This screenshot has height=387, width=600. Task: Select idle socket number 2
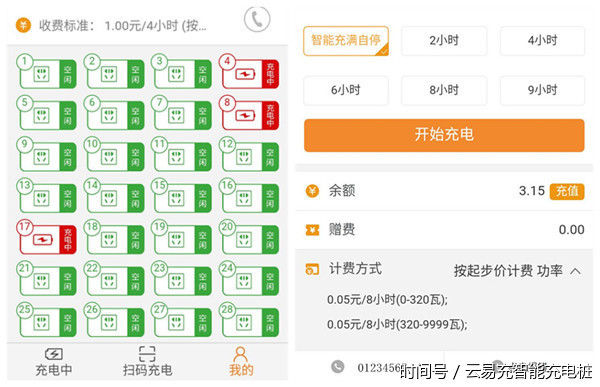114,72
